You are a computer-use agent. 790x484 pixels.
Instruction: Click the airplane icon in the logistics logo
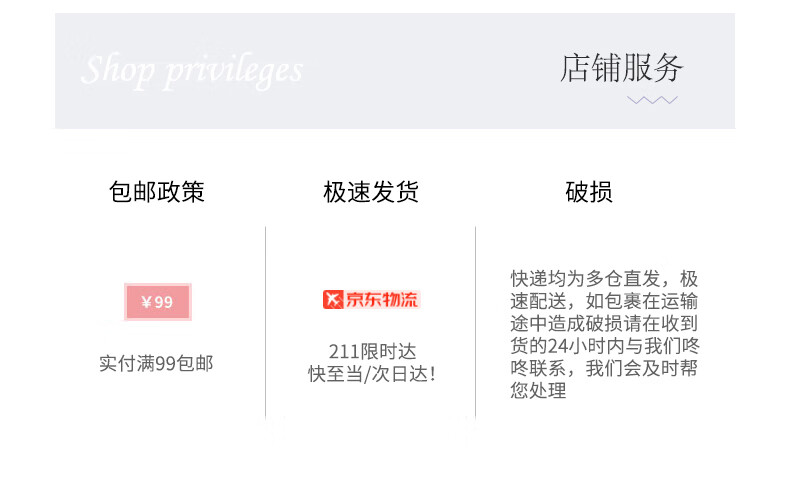coord(333,300)
